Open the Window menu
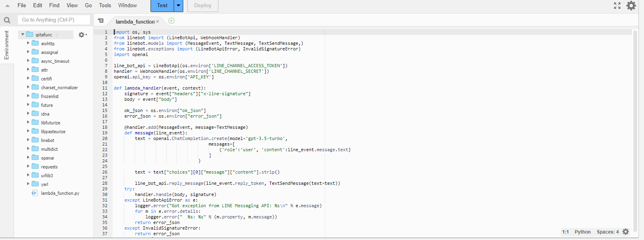Screen dimensions: 644x240 tap(127, 6)
